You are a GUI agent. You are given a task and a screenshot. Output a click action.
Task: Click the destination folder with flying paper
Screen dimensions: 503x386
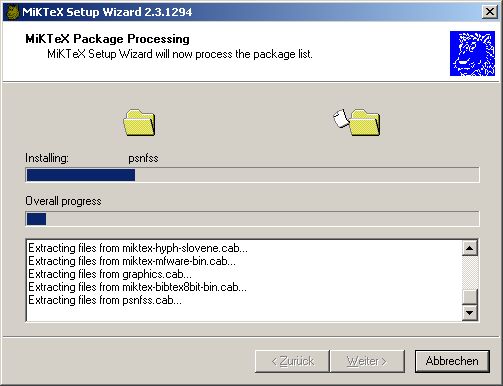[357, 122]
